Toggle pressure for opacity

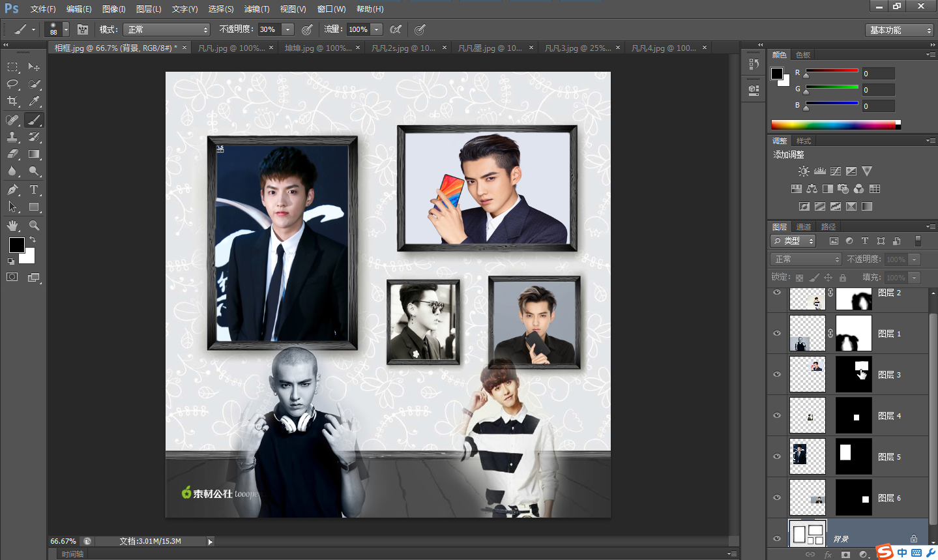point(307,29)
